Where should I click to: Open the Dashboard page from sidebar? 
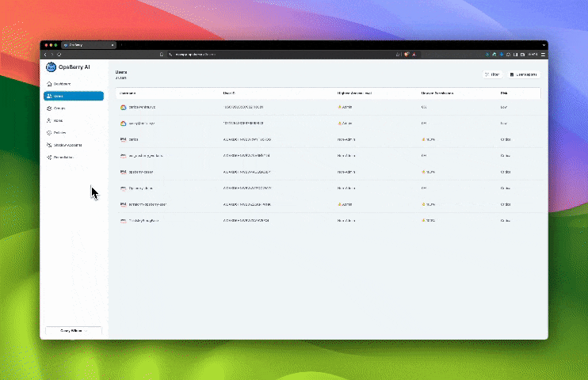(62, 84)
